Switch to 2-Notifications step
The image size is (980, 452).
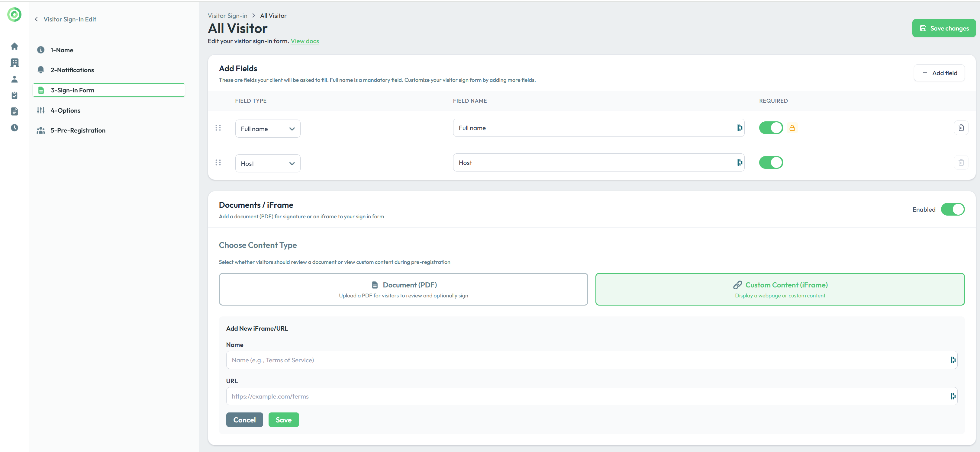[72, 70]
